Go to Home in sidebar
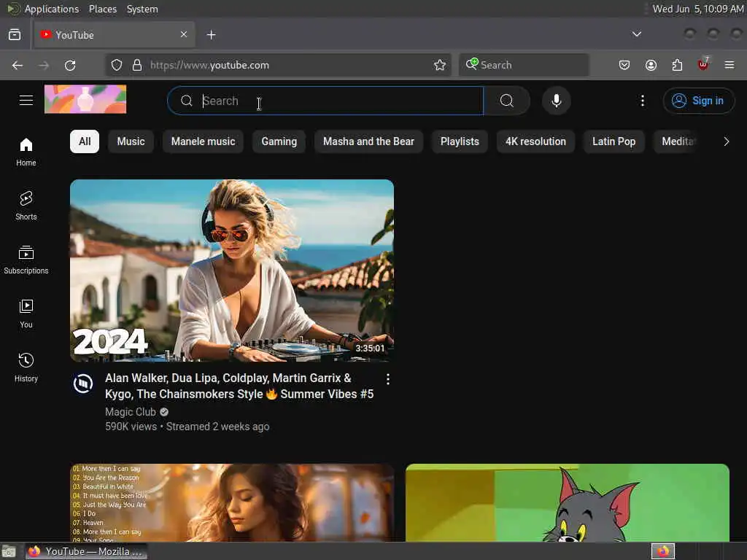The image size is (747, 560). pos(26,152)
